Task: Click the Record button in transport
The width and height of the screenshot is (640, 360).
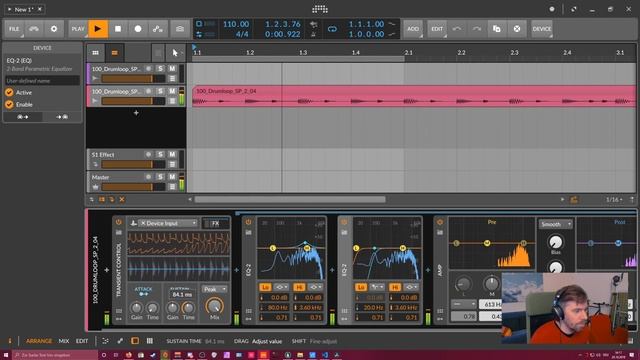Action: pos(138,29)
